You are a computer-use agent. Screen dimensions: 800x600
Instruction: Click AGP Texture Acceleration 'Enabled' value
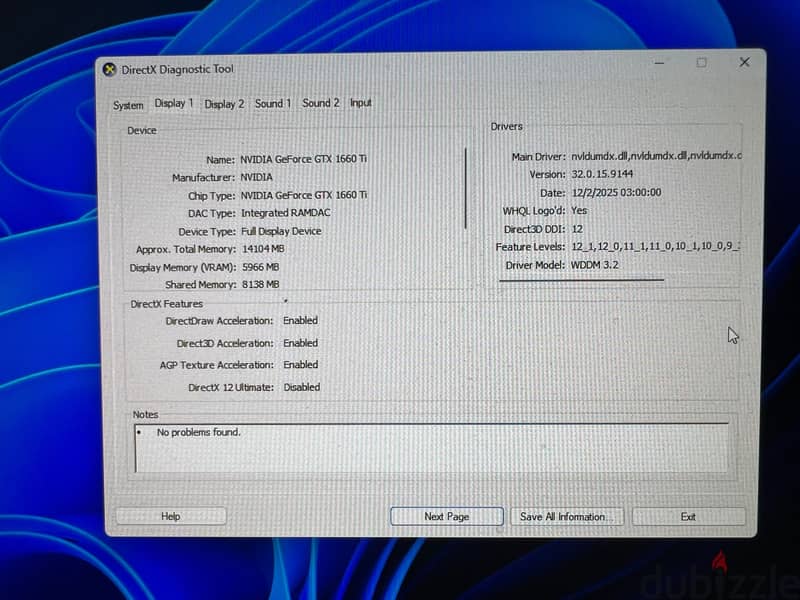pos(301,365)
